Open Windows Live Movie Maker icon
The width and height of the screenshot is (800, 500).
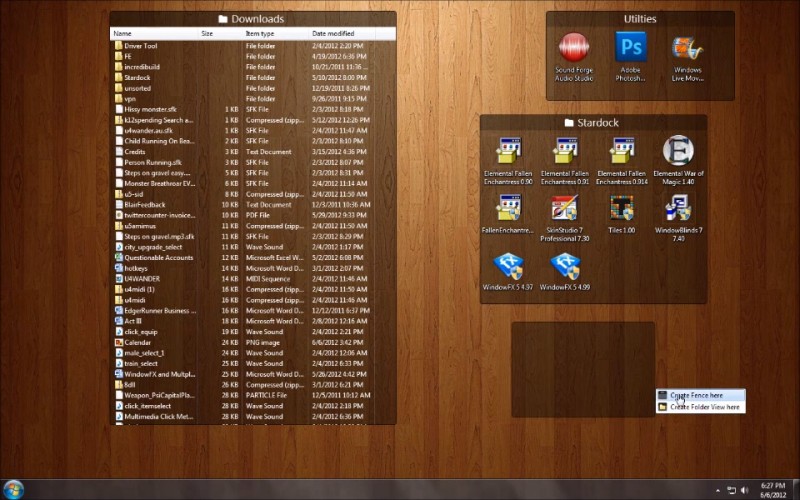tap(687, 57)
